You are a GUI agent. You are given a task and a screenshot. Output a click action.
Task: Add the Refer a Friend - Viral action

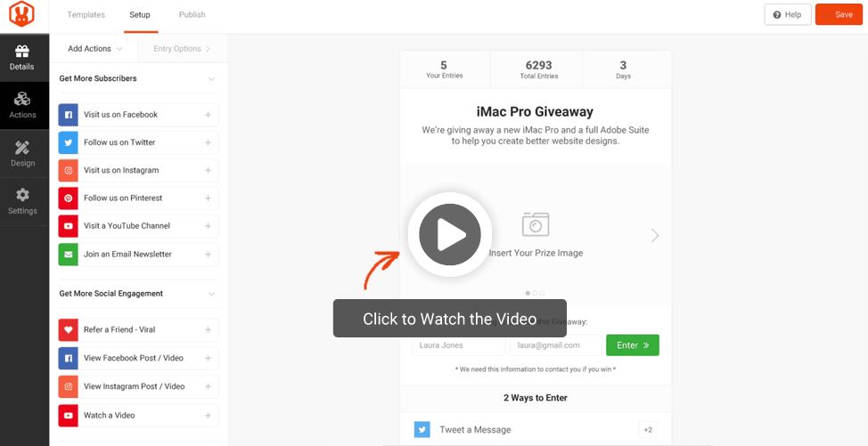[138, 330]
